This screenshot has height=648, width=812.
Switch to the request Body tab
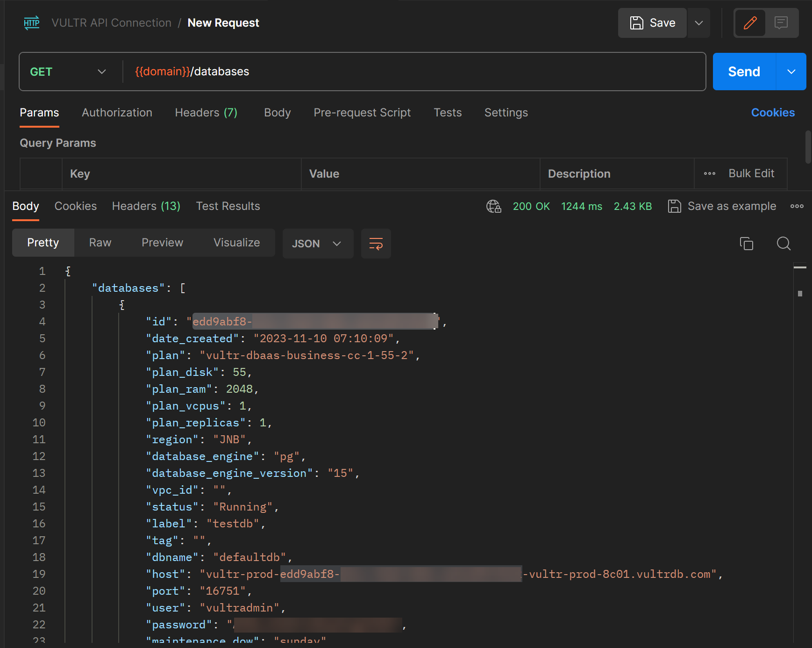coord(278,113)
